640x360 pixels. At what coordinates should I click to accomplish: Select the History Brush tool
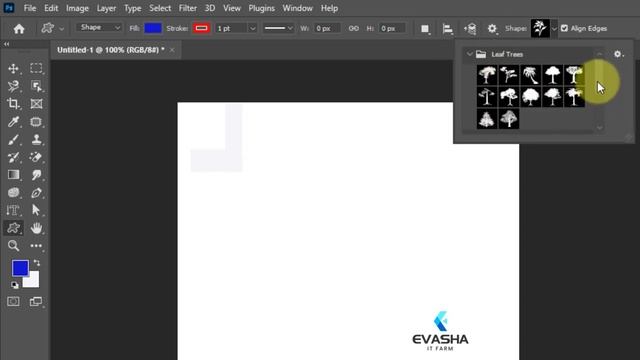tap(13, 157)
